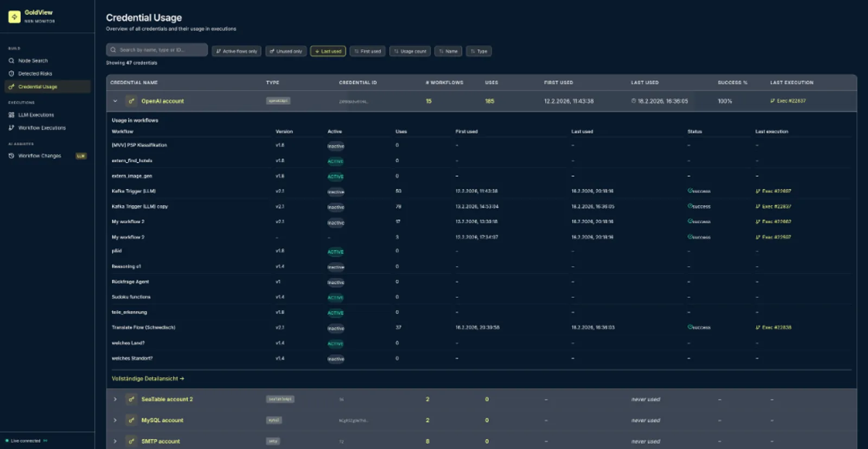Expand the SeaTable account 2 row

pyautogui.click(x=115, y=400)
